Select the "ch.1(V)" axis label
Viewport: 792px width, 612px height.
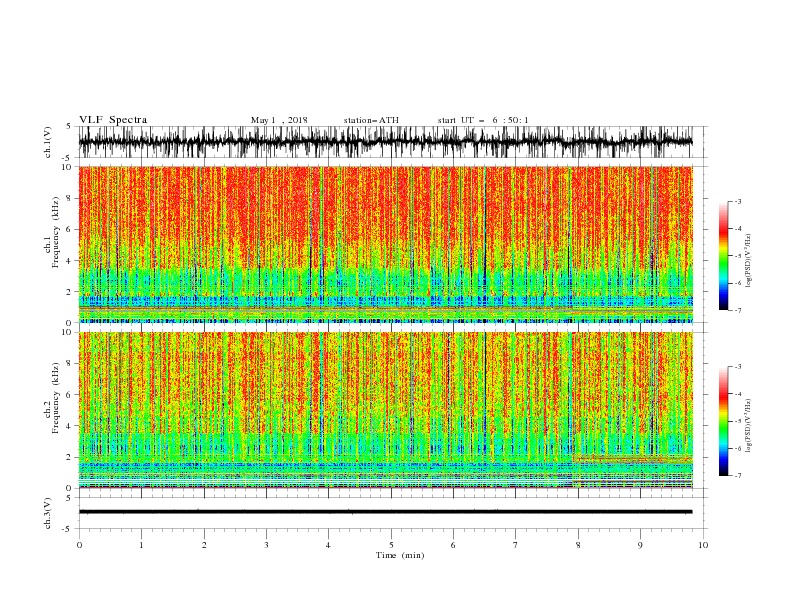[x=48, y=142]
